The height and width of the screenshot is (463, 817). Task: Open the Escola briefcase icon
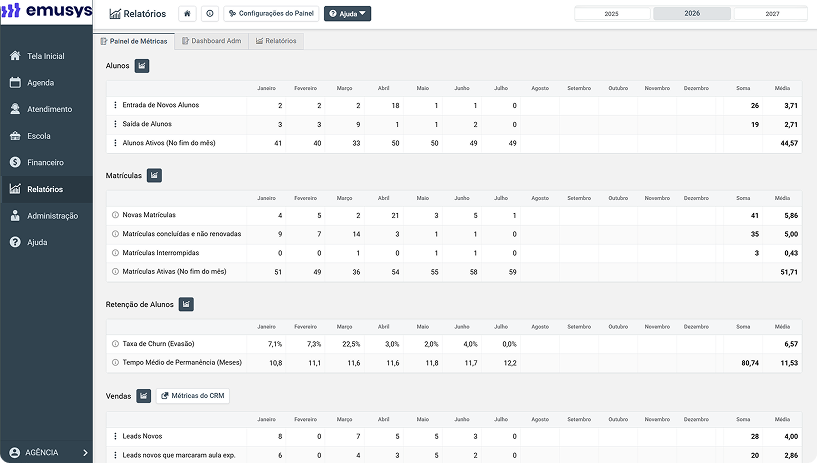[15, 136]
